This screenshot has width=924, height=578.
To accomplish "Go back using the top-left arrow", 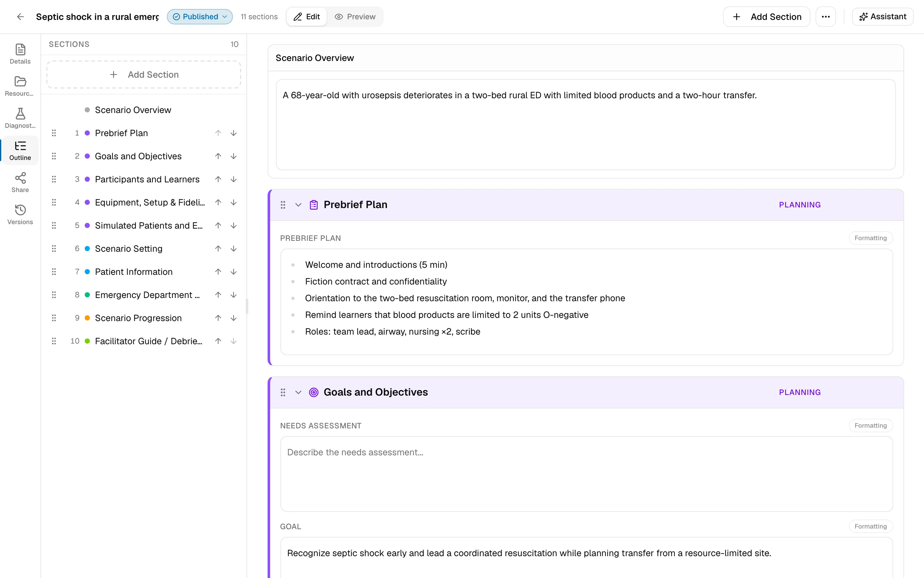I will [21, 16].
